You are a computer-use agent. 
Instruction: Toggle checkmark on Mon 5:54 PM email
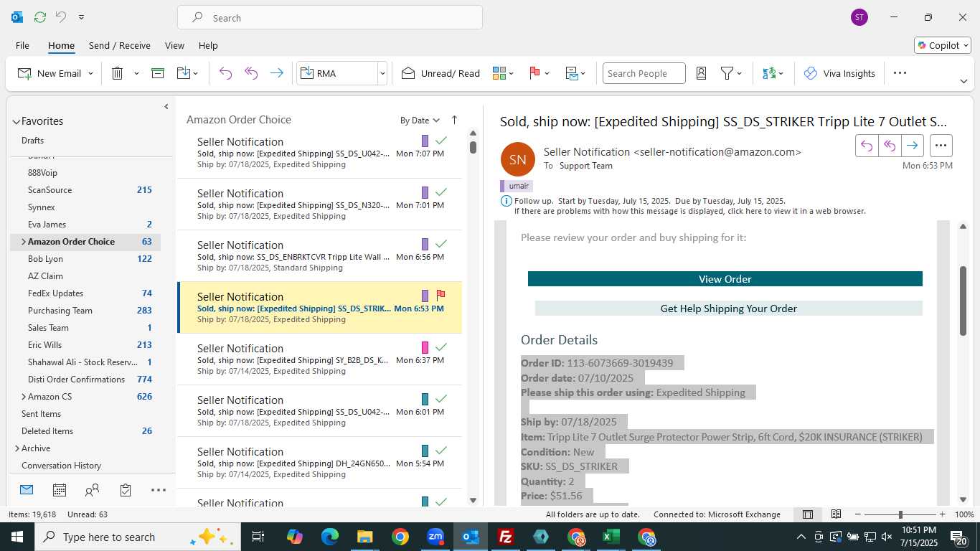441,451
